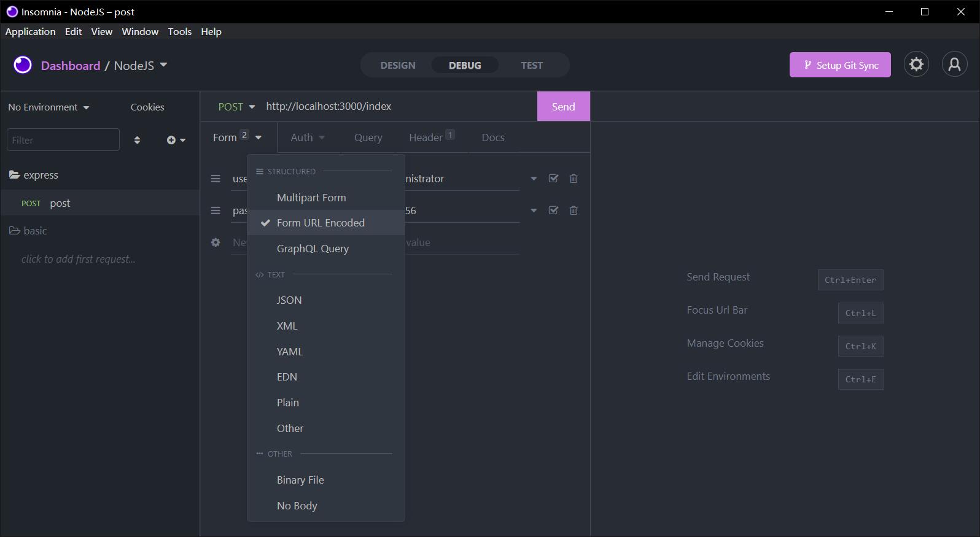Open the Auth tab dropdown
This screenshot has height=537, width=980.
pos(308,137)
